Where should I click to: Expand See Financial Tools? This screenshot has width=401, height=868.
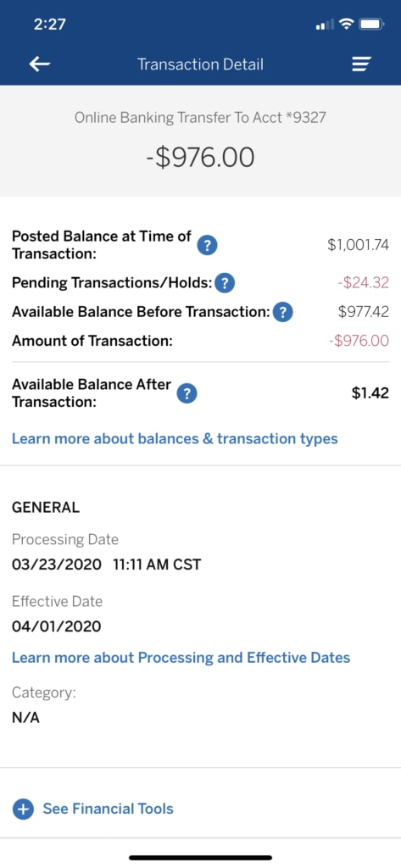[108, 809]
